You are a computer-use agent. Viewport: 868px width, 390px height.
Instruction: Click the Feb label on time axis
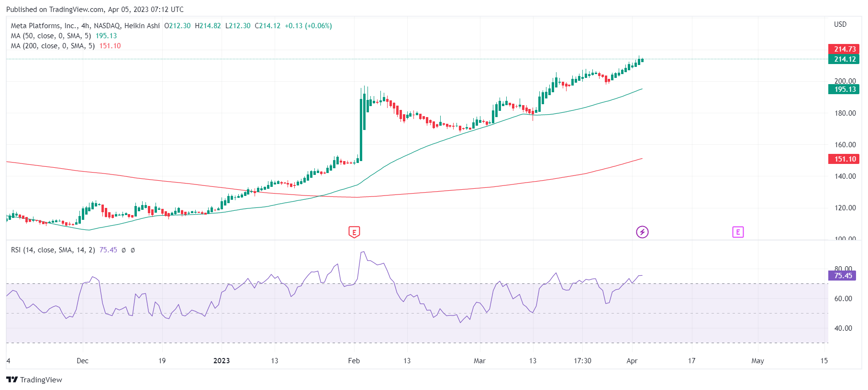coord(354,361)
